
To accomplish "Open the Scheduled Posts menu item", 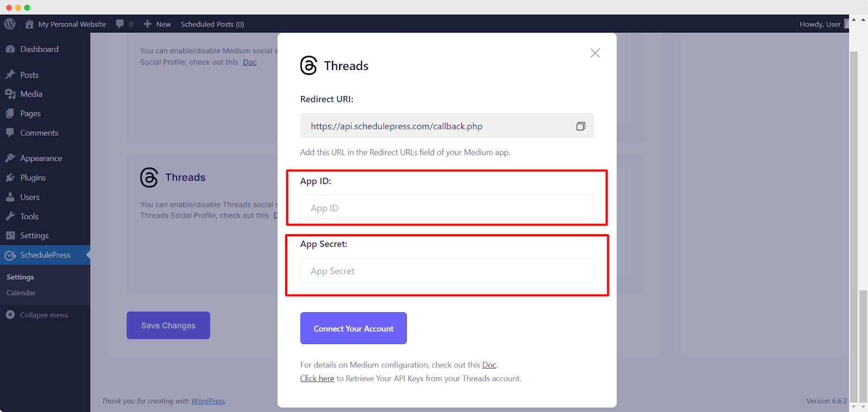I will (x=212, y=24).
